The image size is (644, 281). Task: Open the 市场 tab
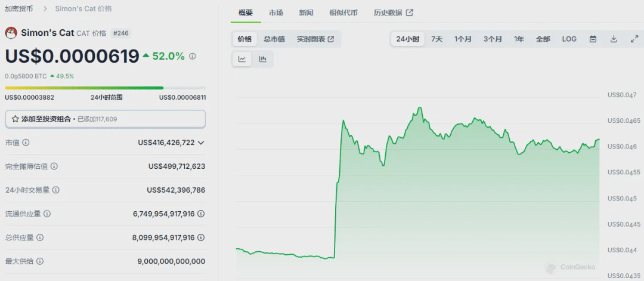276,13
